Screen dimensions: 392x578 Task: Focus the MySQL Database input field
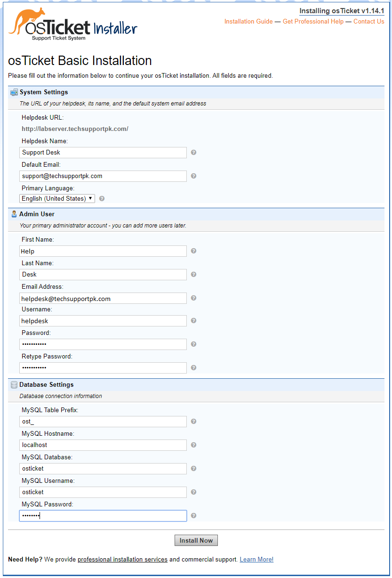(103, 469)
